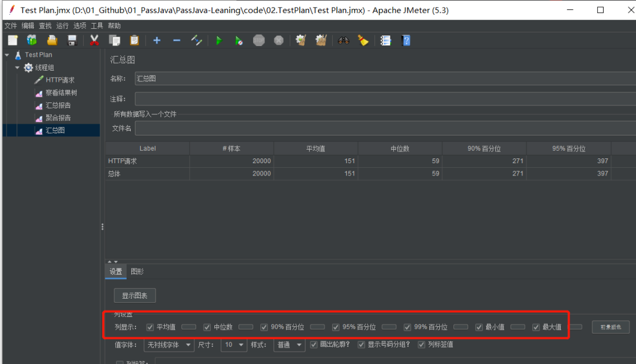Open the 选项 menu
The image size is (636, 364).
tap(79, 26)
